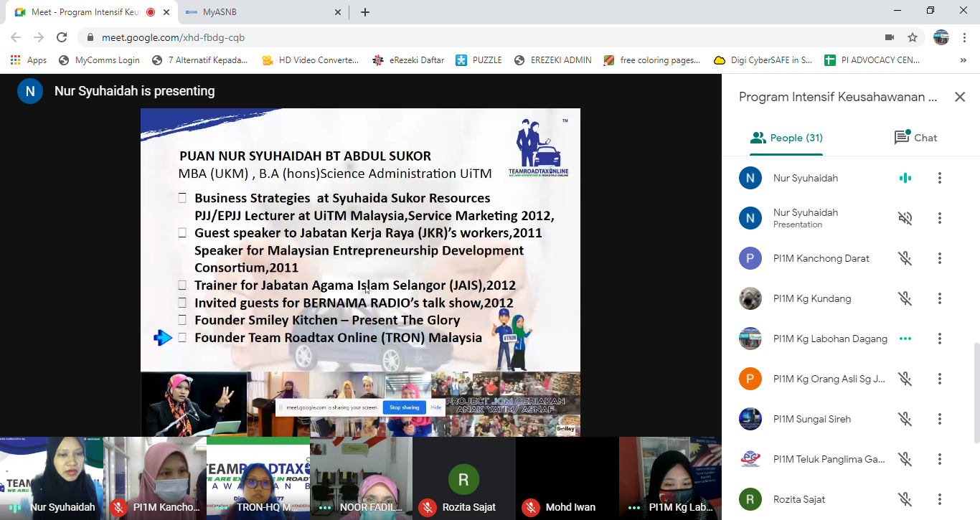Close the meeting side panel
The image size is (980, 520).
(x=960, y=97)
